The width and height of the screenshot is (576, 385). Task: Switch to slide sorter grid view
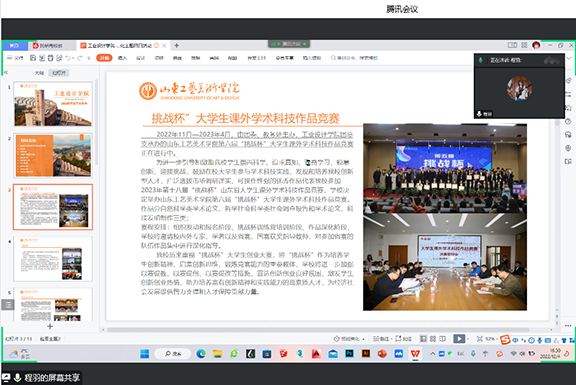[x=433, y=339]
